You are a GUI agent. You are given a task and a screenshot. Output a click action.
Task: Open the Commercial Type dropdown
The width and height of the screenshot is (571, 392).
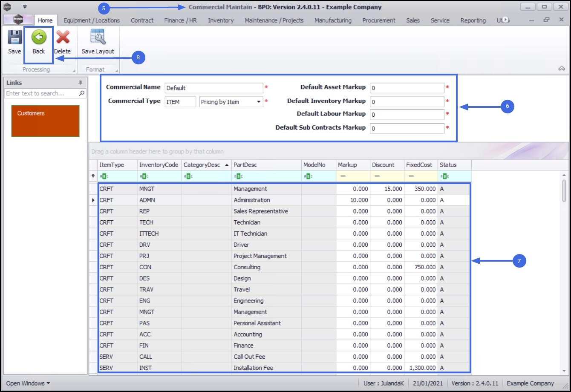[x=259, y=102]
